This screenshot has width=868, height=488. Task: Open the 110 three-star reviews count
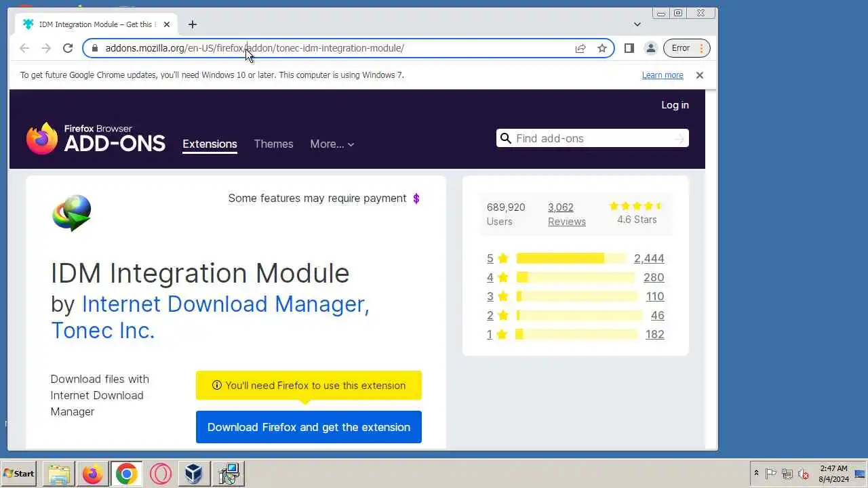point(655,296)
